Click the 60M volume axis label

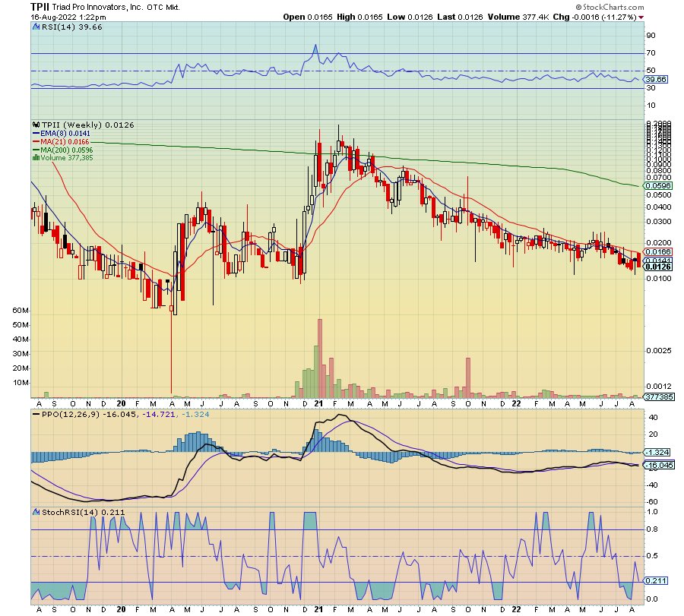(21, 311)
